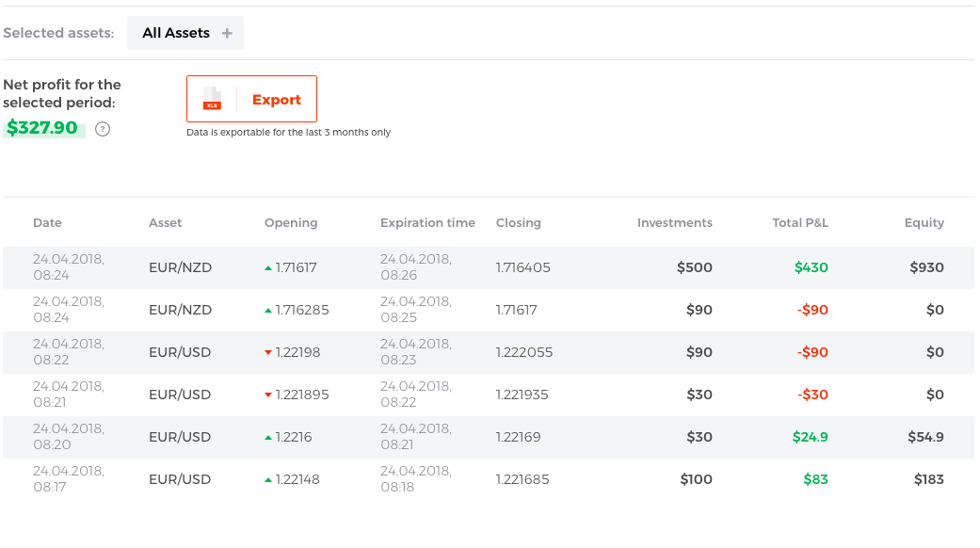The image size is (980, 548).
Task: Click the plus icon next to All Assets
Action: click(227, 33)
